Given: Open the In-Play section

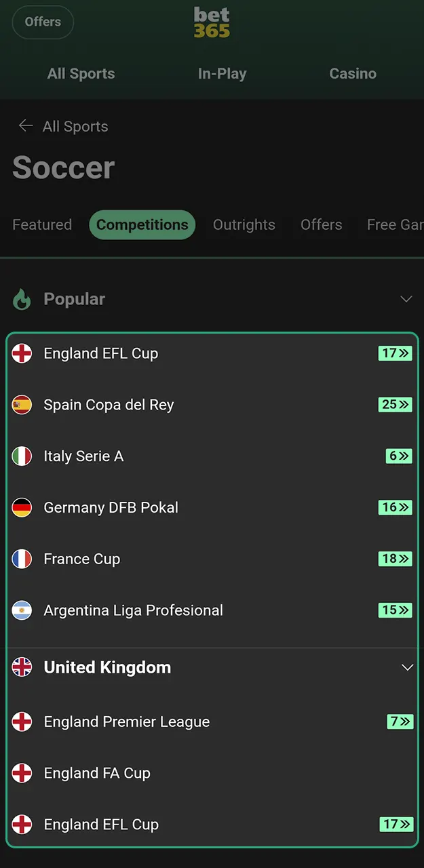Looking at the screenshot, I should pyautogui.click(x=222, y=73).
